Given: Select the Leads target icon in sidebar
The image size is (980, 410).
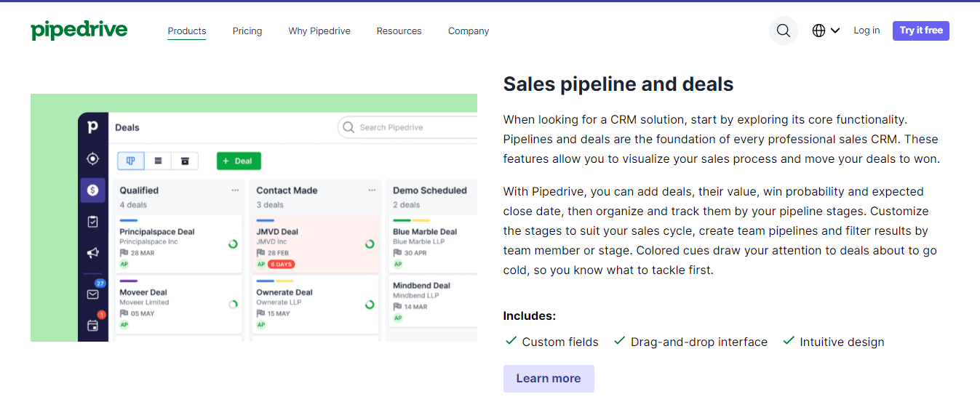Looking at the screenshot, I should point(92,158).
